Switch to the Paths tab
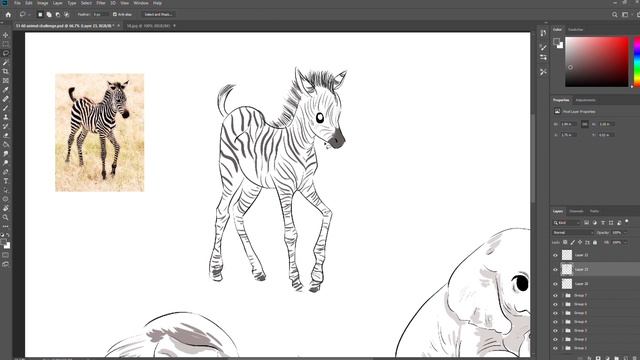 point(594,211)
